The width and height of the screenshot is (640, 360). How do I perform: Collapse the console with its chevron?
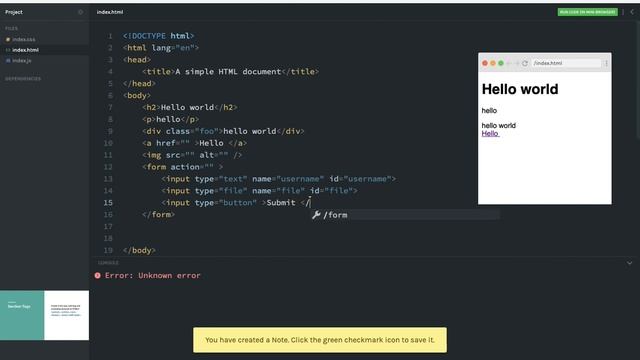pyautogui.click(x=629, y=263)
